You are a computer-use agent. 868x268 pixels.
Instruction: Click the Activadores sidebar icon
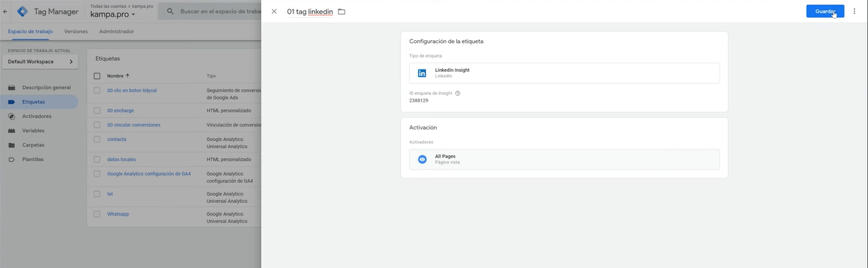tap(11, 116)
